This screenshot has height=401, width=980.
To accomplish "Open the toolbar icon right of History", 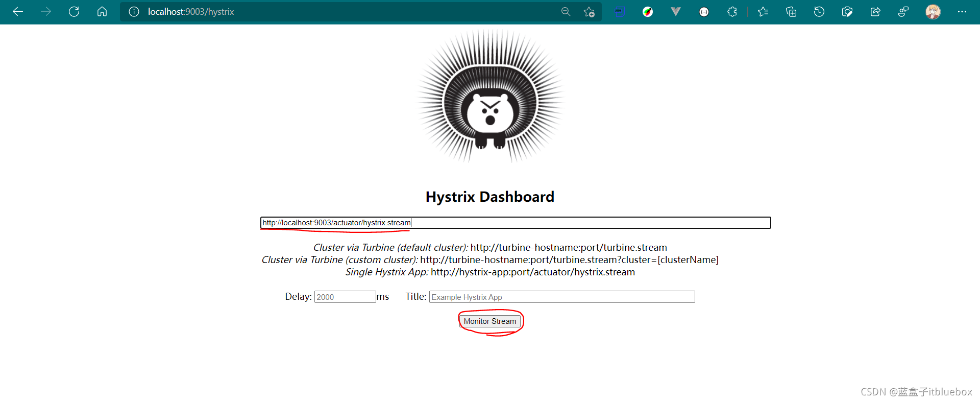I will pos(847,12).
